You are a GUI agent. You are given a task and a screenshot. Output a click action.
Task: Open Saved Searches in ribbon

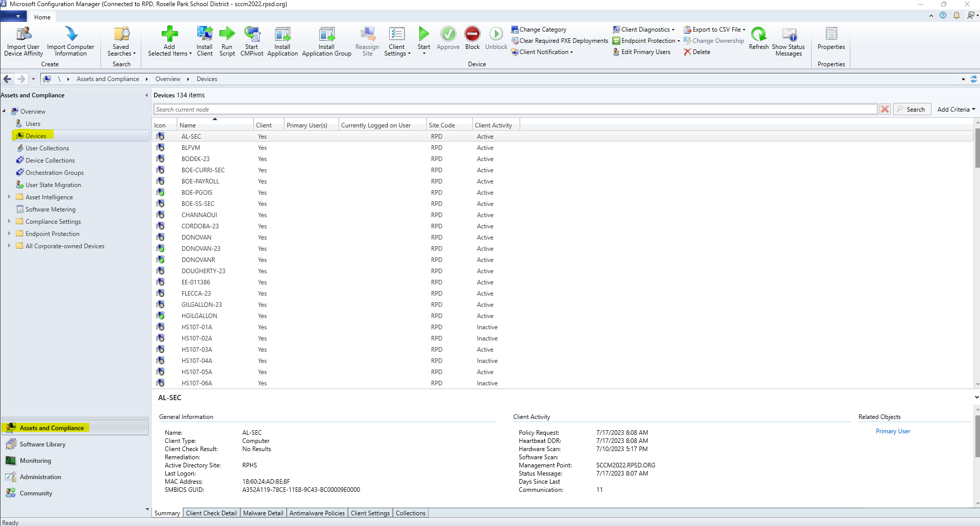coord(121,41)
